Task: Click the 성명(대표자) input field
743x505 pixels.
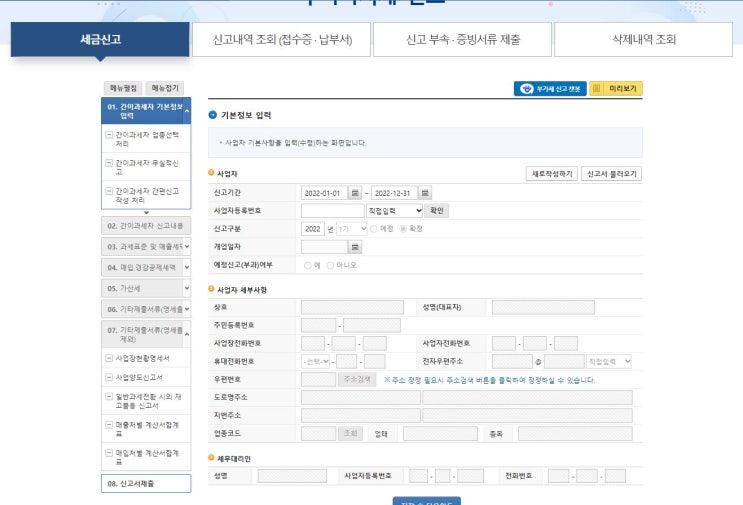Action: pyautogui.click(x=543, y=307)
